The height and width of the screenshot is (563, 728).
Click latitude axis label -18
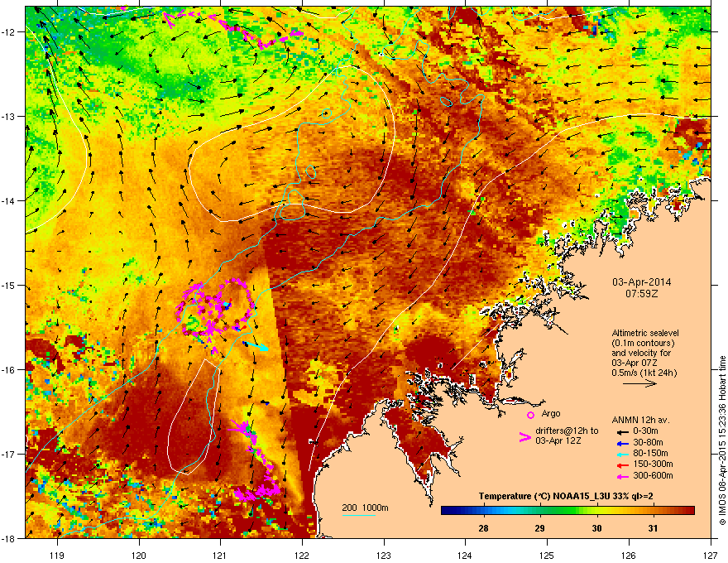(9, 538)
